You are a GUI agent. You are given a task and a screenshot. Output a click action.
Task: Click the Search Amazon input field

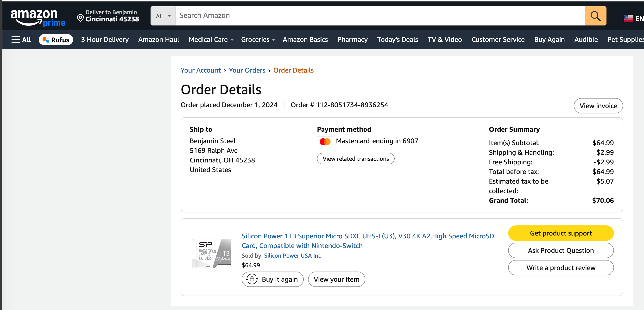(x=380, y=15)
